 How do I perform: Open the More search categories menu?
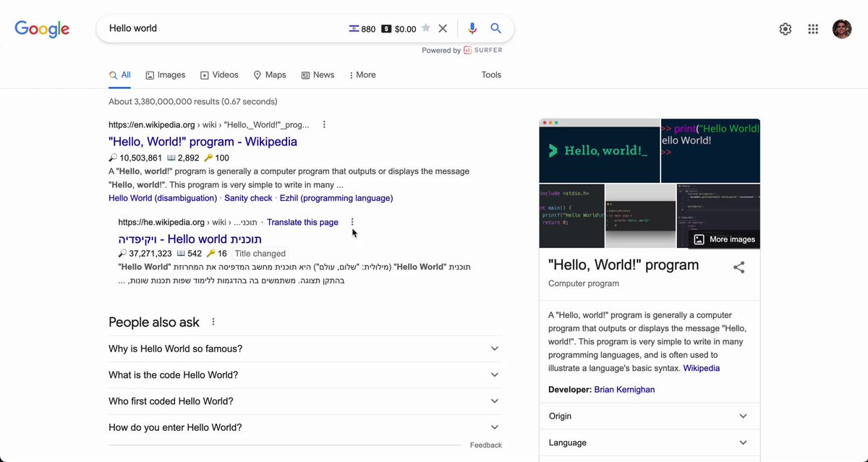click(362, 74)
